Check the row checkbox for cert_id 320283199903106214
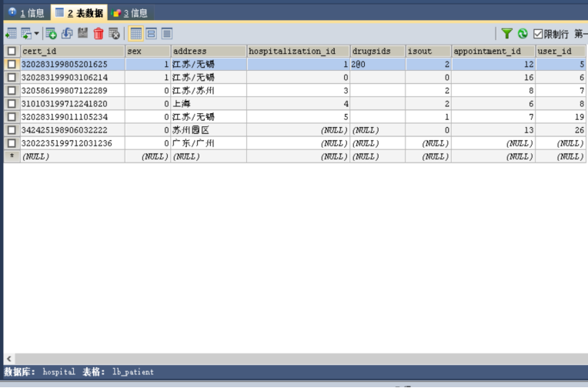The width and height of the screenshot is (588, 388). (12, 77)
